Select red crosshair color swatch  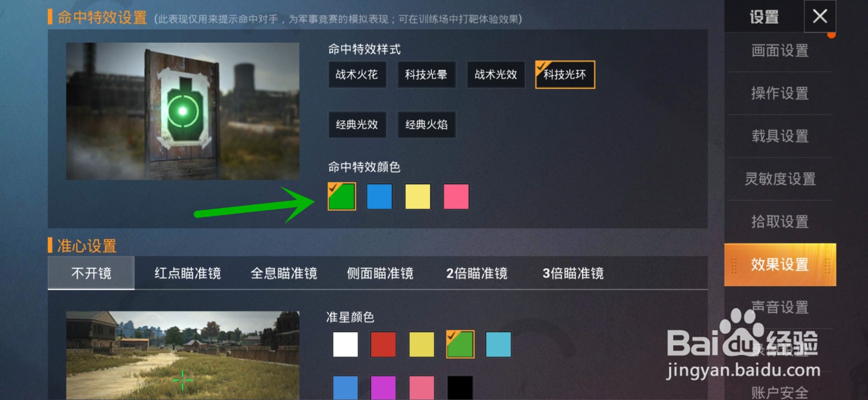[383, 344]
